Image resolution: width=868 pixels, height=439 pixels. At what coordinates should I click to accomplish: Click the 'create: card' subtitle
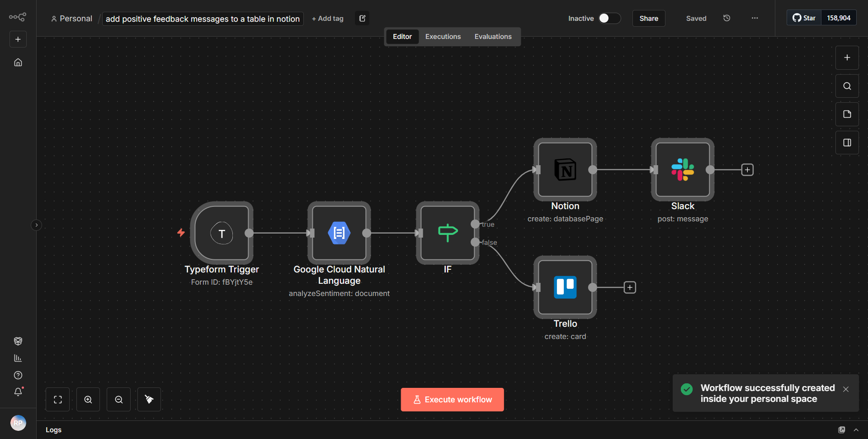(565, 336)
